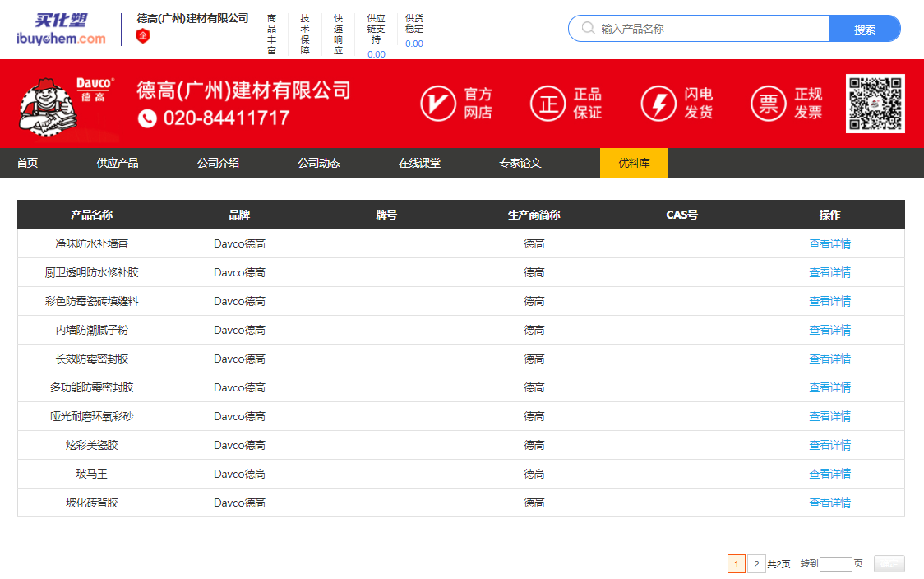Click the magnifier icon in search box
This screenshot has height=579, width=924.
tap(588, 28)
